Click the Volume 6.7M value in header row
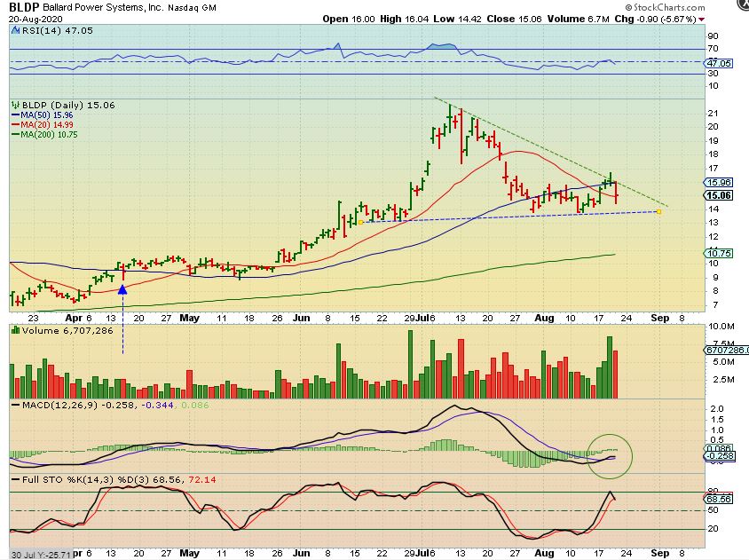Screen dimensions: 749x560 coord(578,20)
